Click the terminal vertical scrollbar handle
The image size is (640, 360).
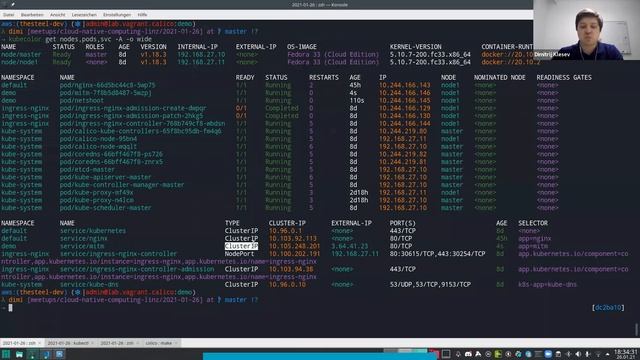[x=636, y=329]
